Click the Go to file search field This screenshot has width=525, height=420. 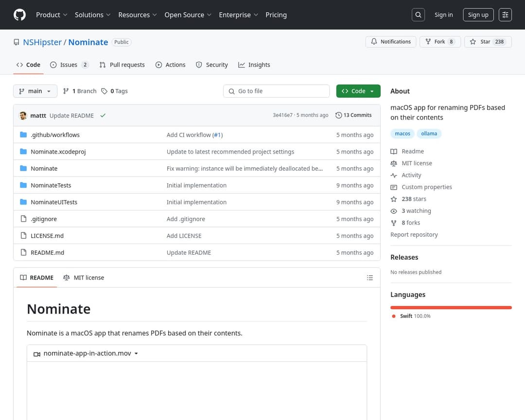(x=276, y=91)
